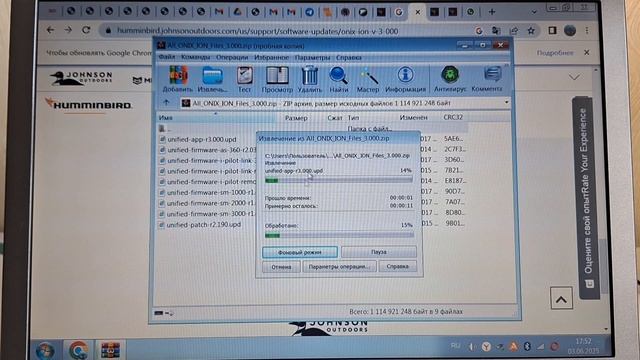The image size is (640, 360).
Task: Select file unified-app-r3.000.upd
Action: (x=202, y=139)
